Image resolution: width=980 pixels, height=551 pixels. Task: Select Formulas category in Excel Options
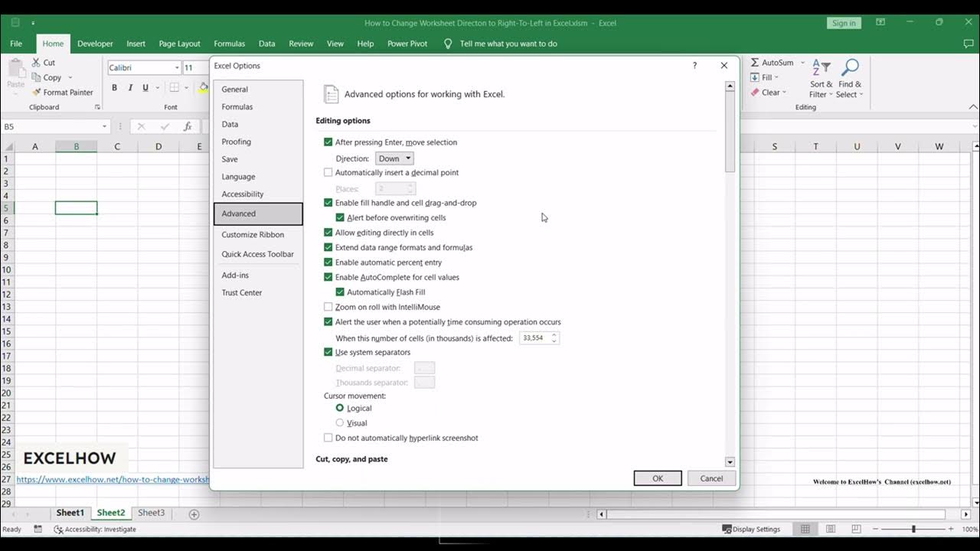coord(258,107)
